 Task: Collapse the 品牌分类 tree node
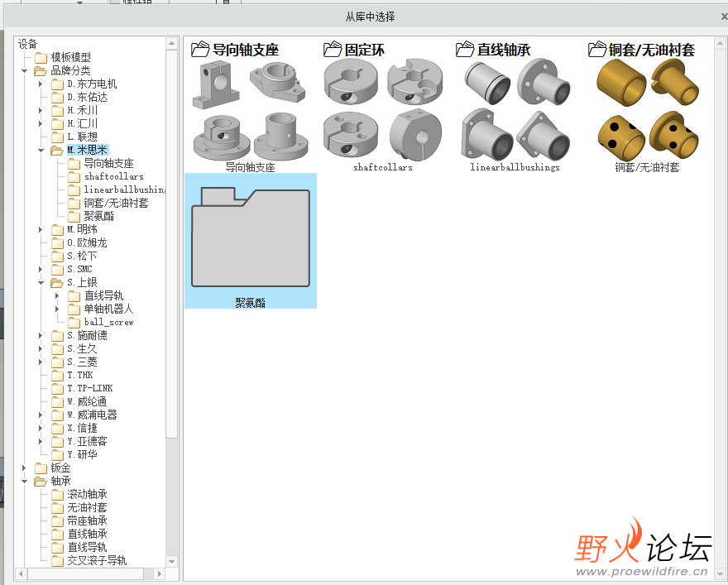click(25, 71)
